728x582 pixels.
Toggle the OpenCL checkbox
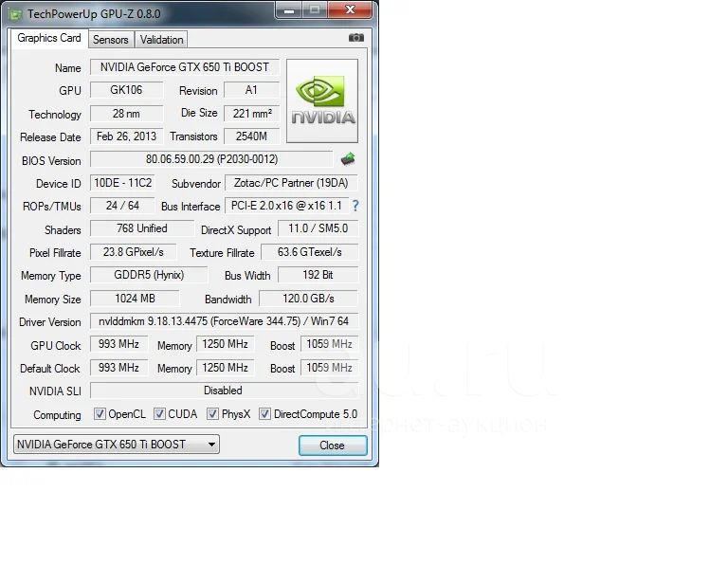pos(100,413)
